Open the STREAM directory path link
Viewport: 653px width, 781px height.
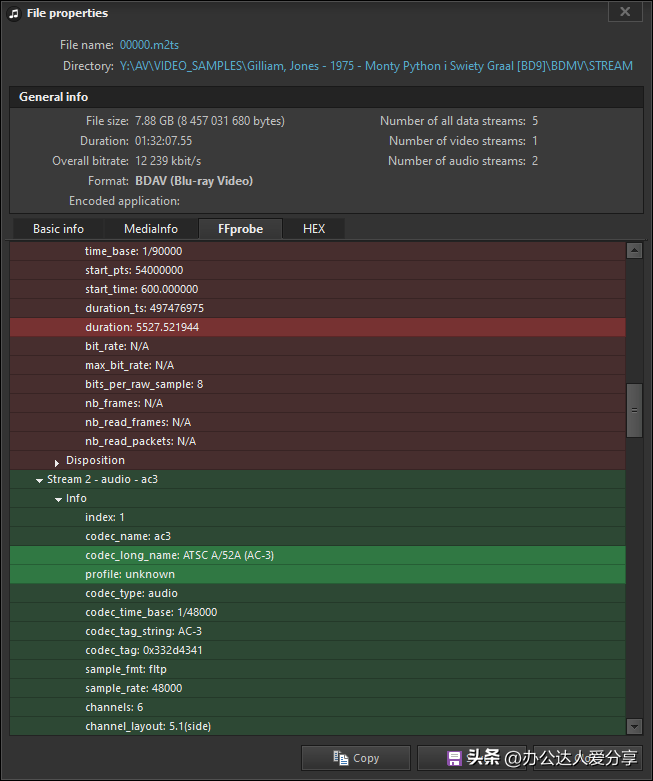tap(376, 66)
